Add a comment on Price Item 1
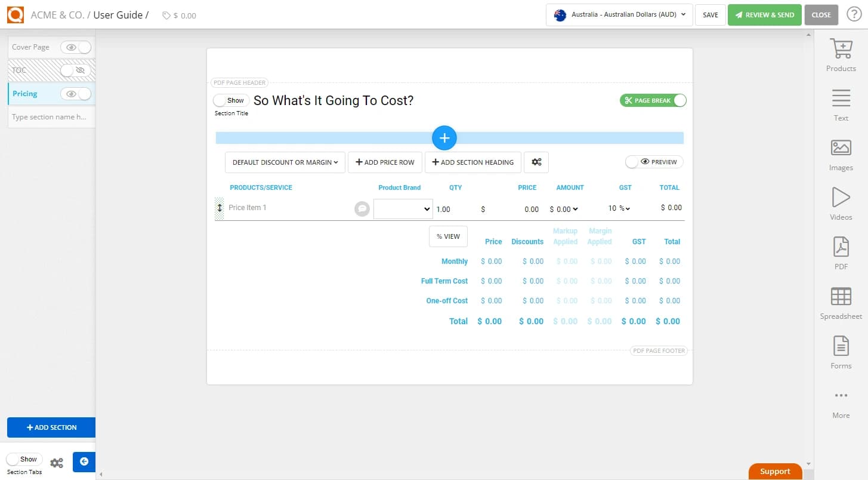The image size is (868, 480). point(362,208)
